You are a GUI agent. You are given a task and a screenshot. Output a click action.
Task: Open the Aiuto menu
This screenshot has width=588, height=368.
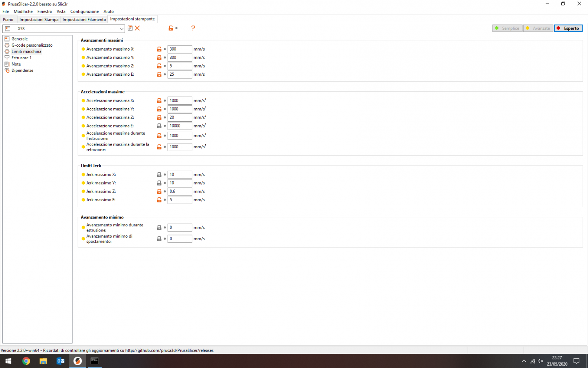point(109,11)
